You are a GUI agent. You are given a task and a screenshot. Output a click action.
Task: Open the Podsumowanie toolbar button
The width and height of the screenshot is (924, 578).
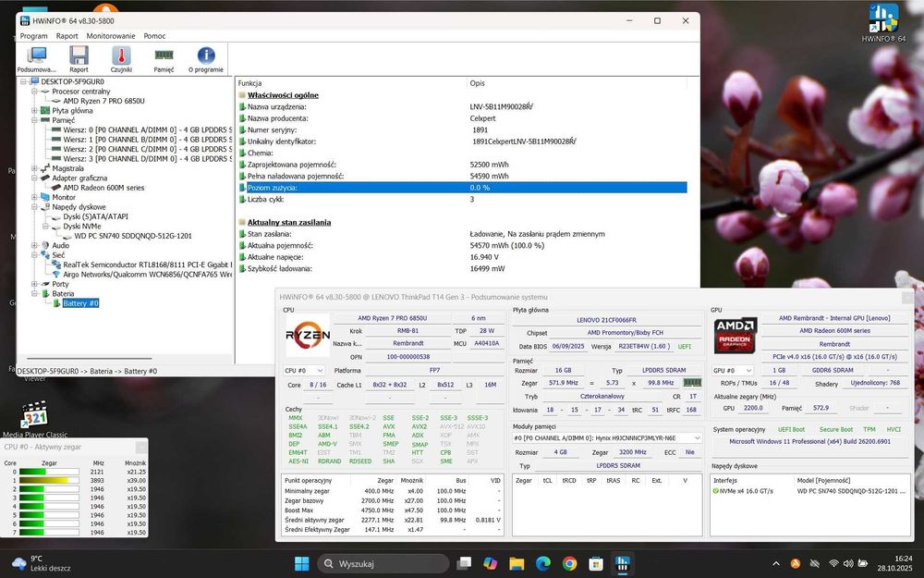37,59
